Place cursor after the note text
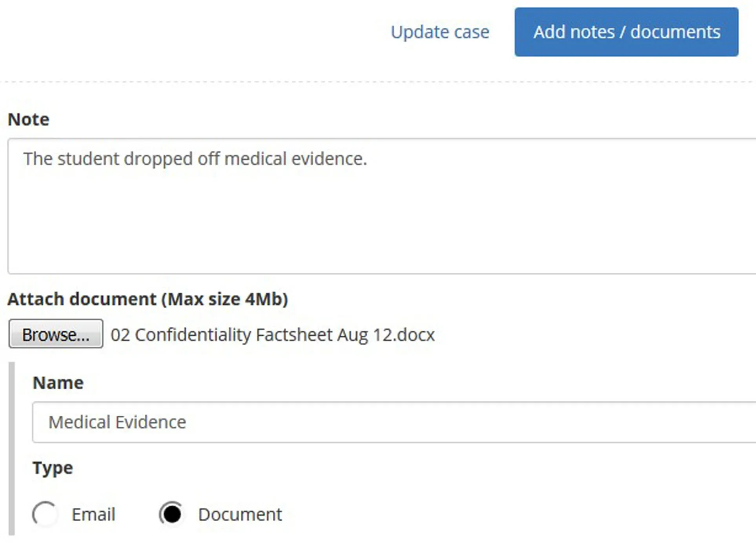The image size is (756, 549). pos(369,159)
